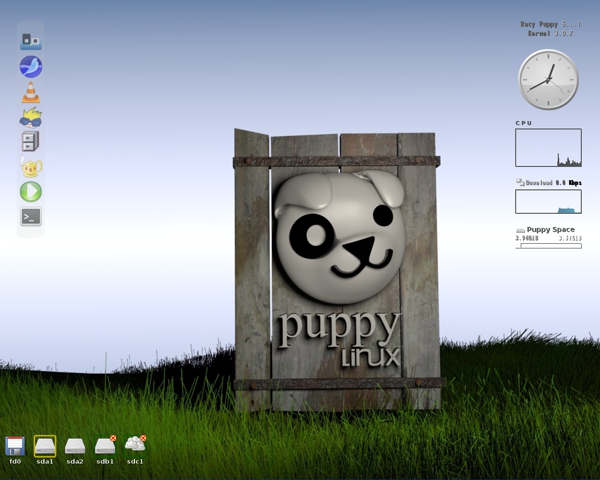Open the sdb1 mounted drive icon
This screenshot has height=480, width=600.
click(x=105, y=446)
